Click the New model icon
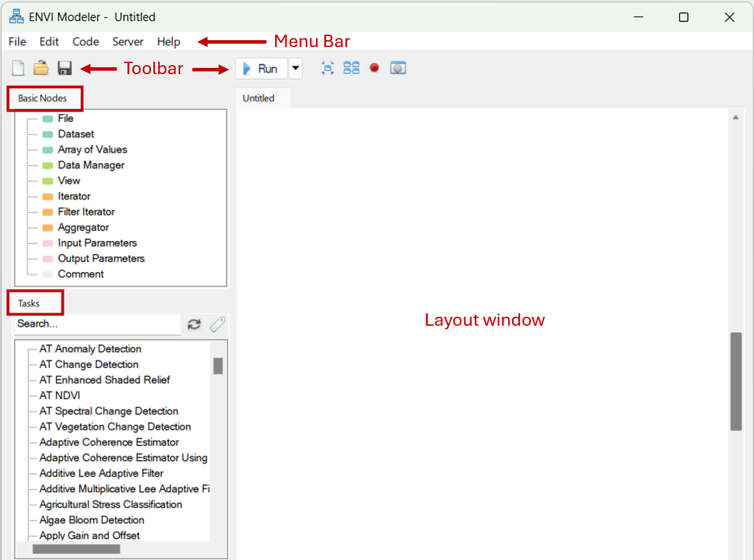 (18, 68)
